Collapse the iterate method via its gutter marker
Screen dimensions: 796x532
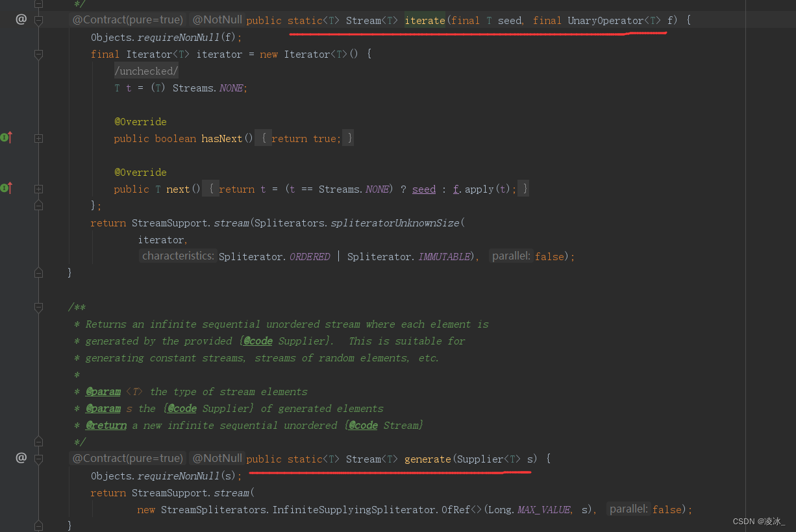coord(38,20)
